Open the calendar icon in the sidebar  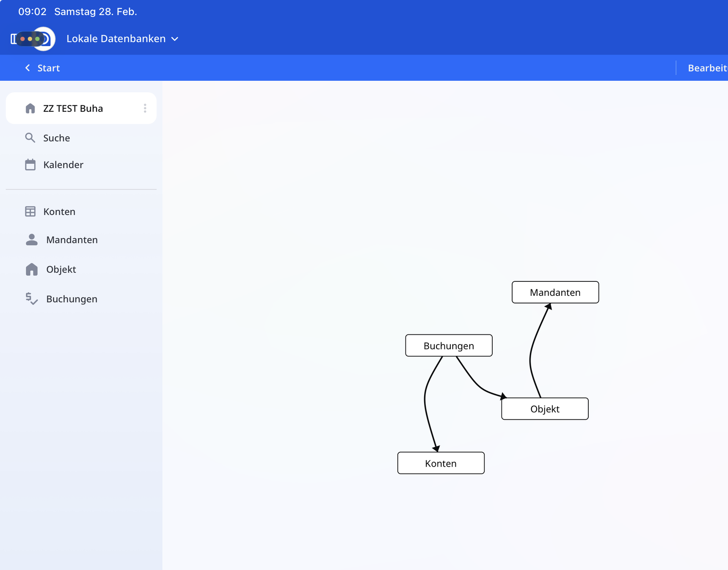(x=30, y=165)
